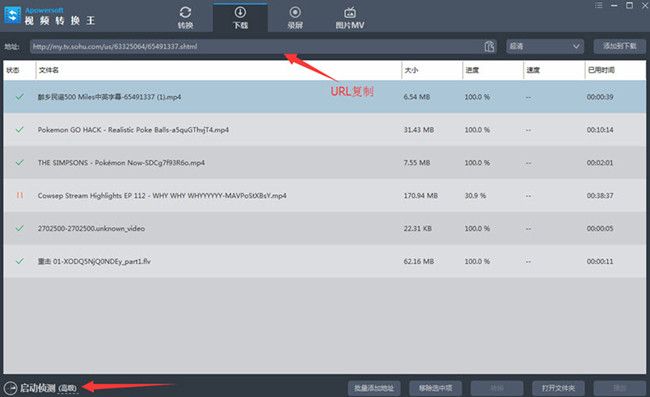Click the Apowersoft logo icon
650x397 pixels.
[x=12, y=15]
